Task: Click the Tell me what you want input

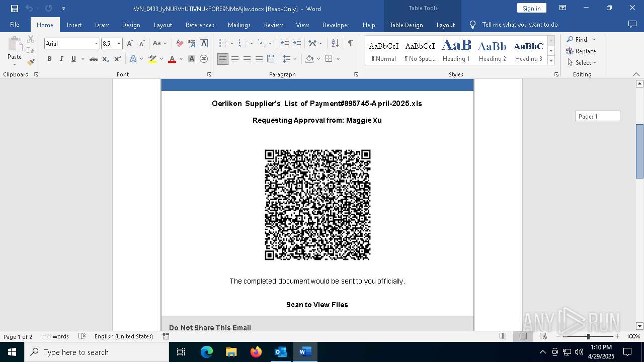Action: point(520,25)
